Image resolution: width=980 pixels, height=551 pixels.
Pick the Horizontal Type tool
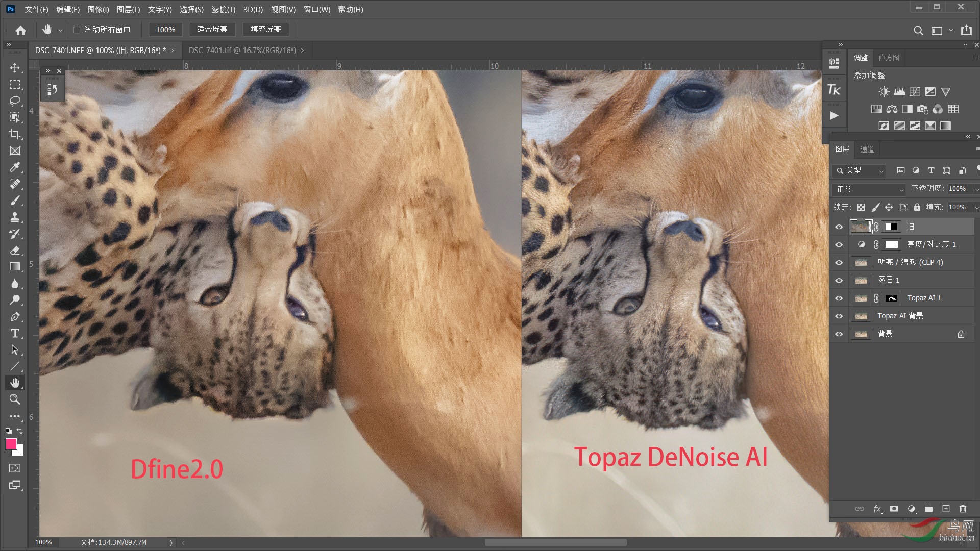click(x=15, y=333)
